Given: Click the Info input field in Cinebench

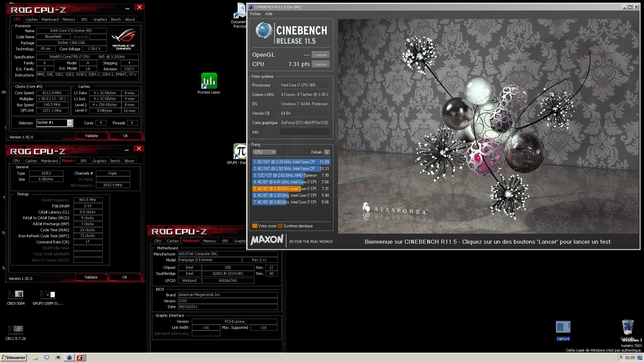Looking at the screenshot, I should (305, 132).
